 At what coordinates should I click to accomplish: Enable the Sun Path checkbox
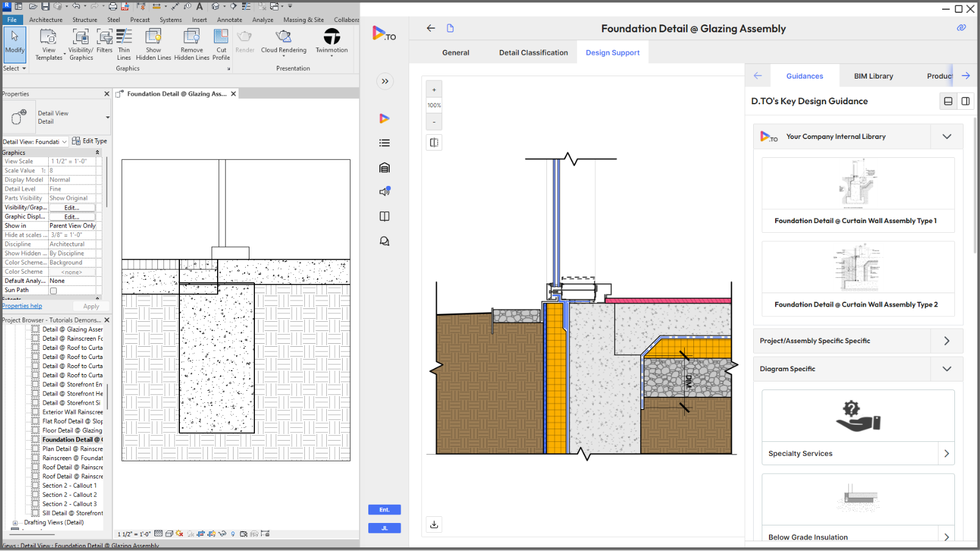pyautogui.click(x=54, y=291)
